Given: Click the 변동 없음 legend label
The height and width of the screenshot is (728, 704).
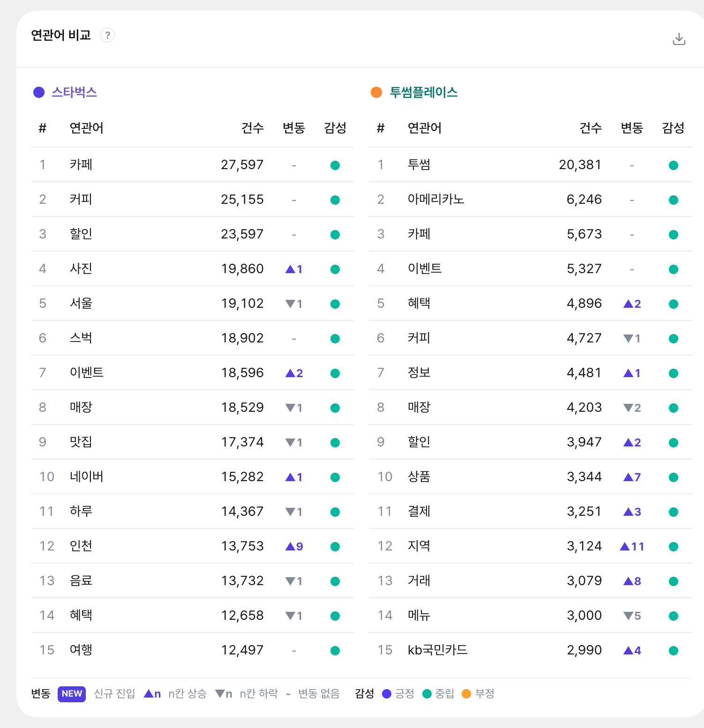Looking at the screenshot, I should point(319,694).
